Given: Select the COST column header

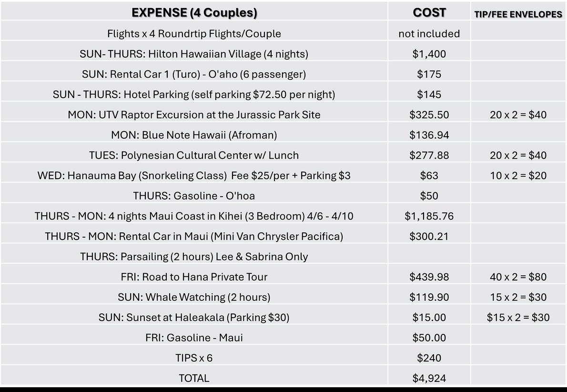Looking at the screenshot, I should pos(429,13).
